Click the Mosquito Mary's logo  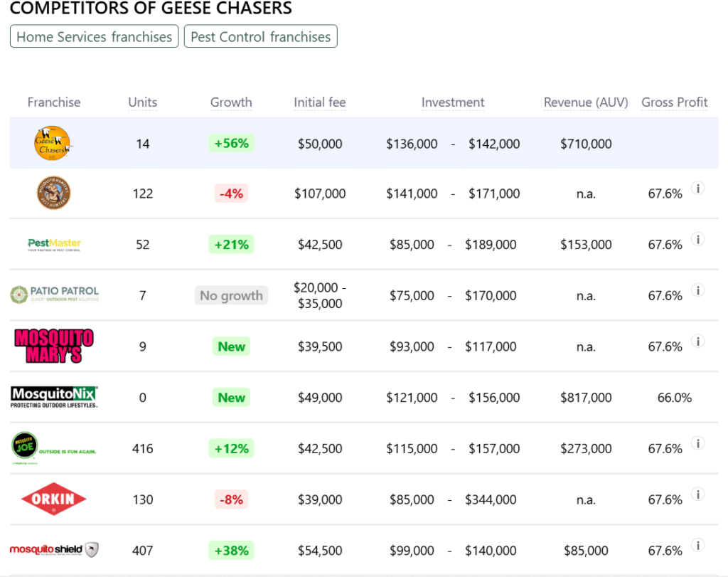(x=54, y=346)
